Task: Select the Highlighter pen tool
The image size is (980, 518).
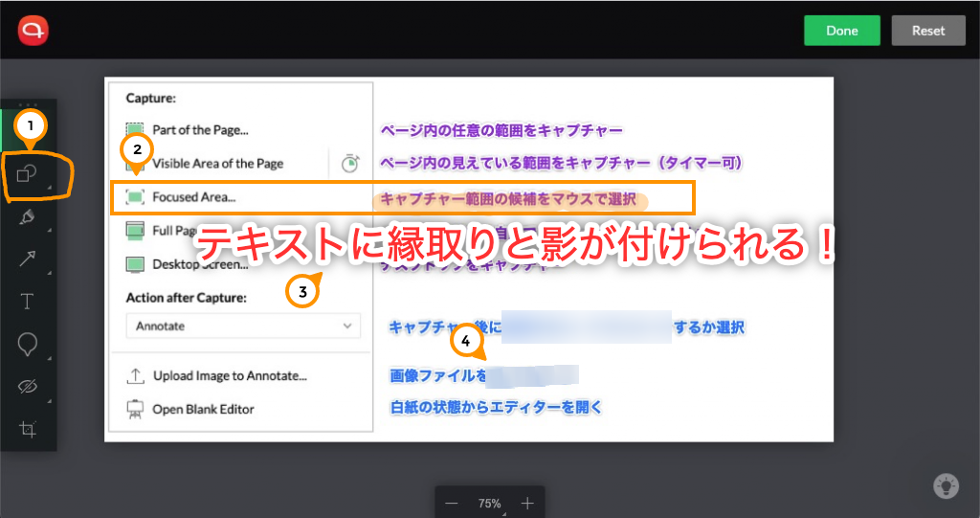Action: coord(27,217)
